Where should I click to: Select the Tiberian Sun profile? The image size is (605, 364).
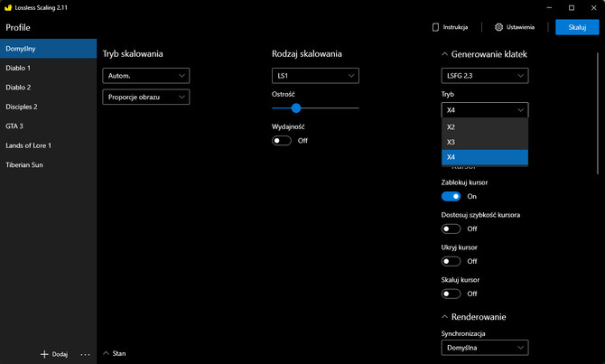[48, 164]
